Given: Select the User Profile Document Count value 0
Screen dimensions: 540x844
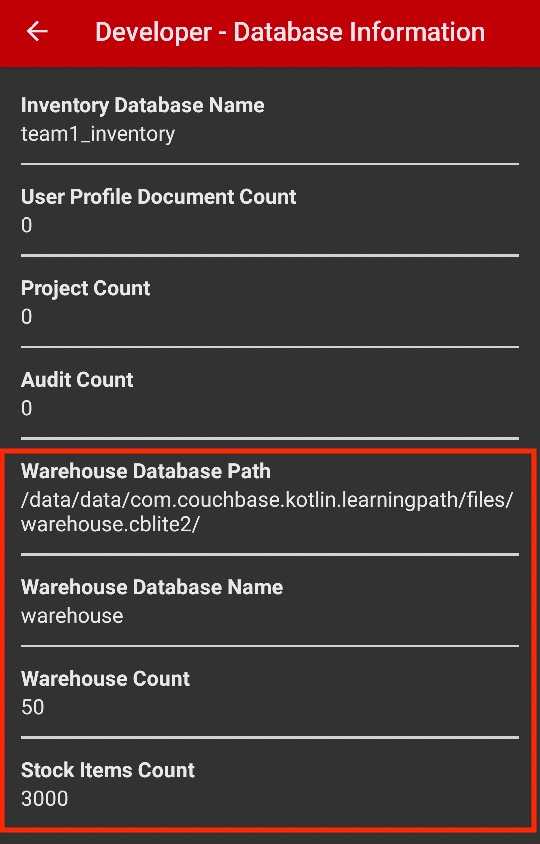Looking at the screenshot, I should [26, 225].
